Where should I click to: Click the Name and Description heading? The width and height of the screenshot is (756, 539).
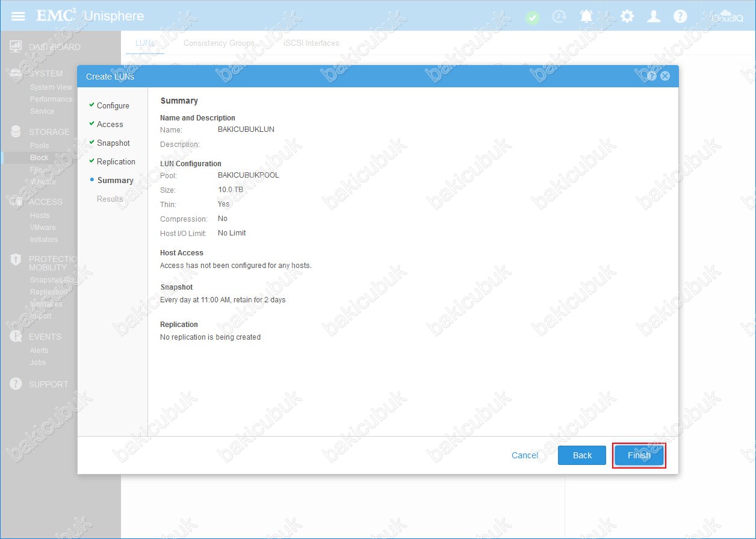pos(198,118)
